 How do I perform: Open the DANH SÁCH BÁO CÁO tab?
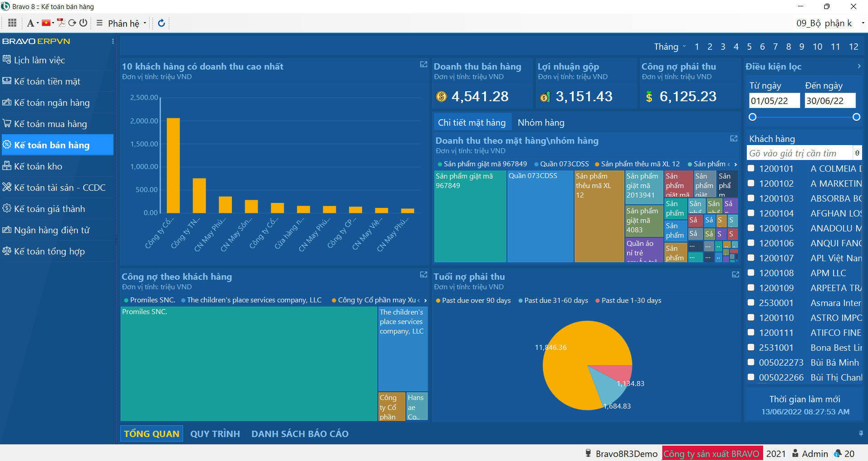[x=300, y=434]
